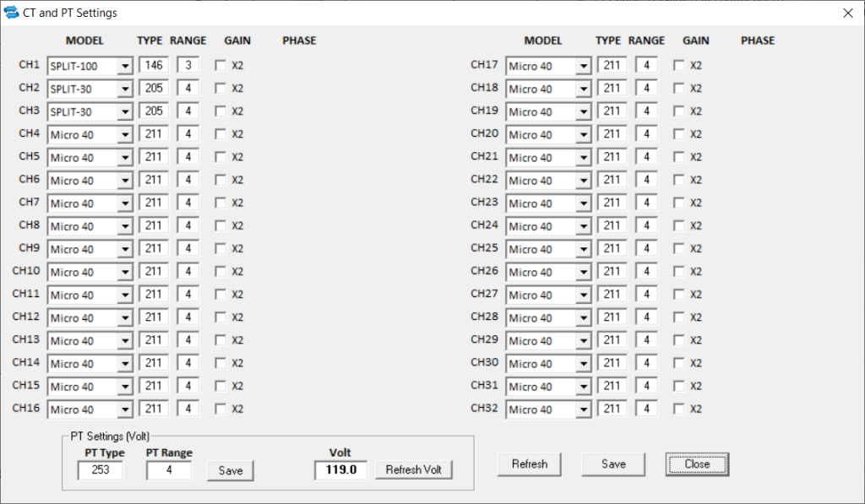Check the X2 gain box for CH8

coord(221,225)
